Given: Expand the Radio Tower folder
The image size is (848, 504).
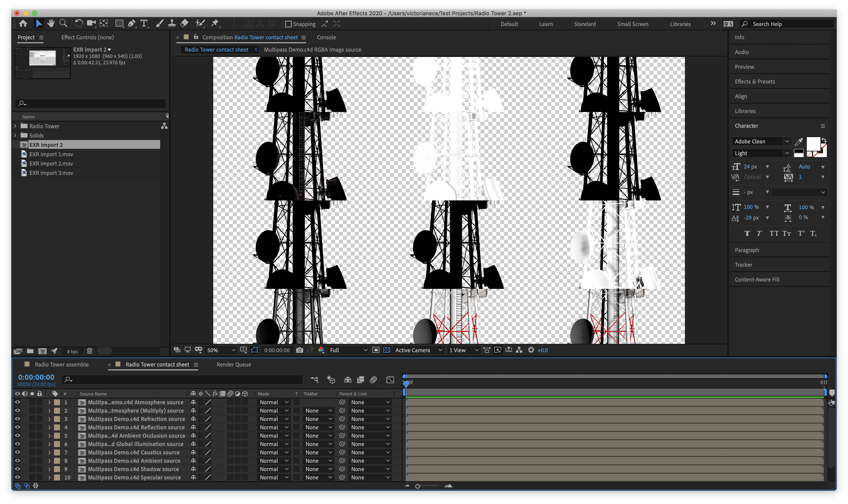Looking at the screenshot, I should (x=15, y=126).
